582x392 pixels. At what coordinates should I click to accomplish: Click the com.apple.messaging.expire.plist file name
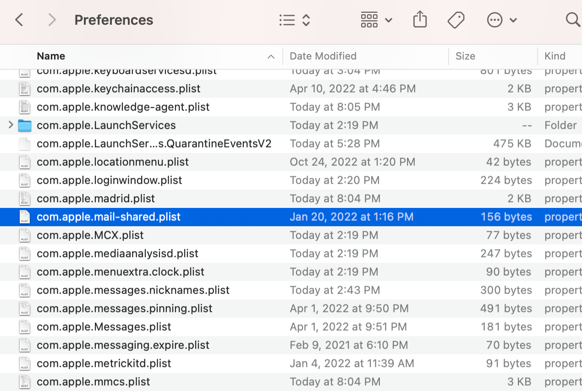click(x=123, y=345)
